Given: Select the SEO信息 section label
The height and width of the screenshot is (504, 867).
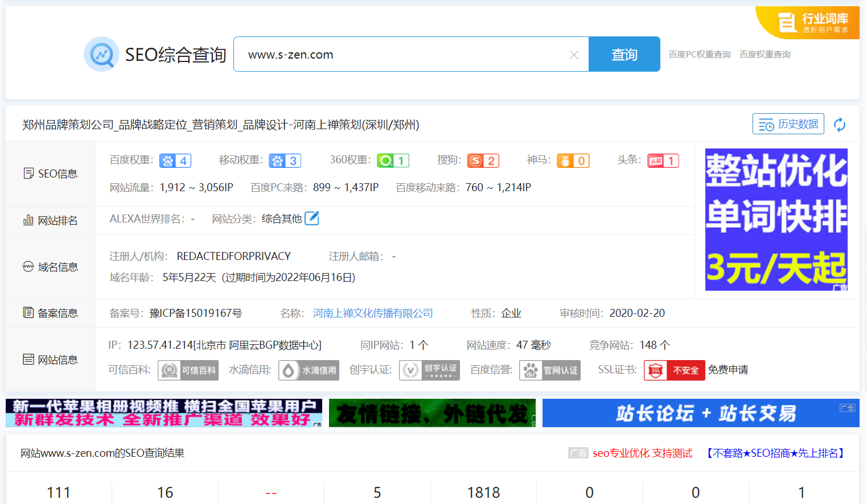Looking at the screenshot, I should pos(51,173).
